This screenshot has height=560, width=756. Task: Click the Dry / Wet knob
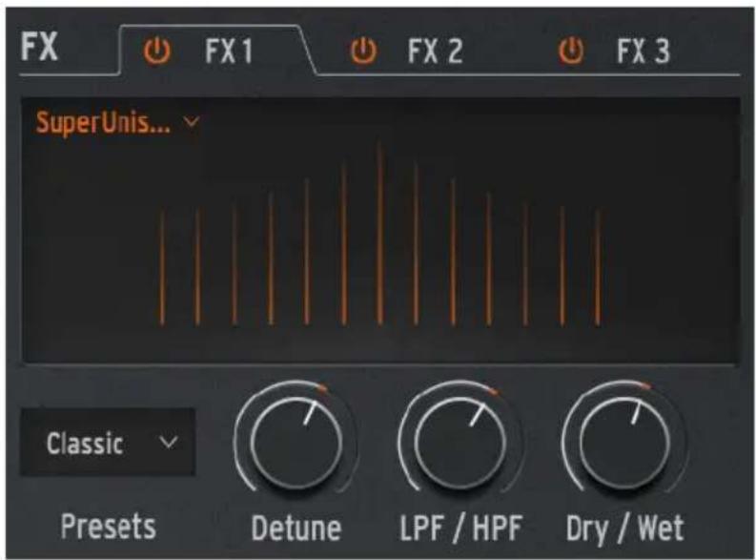click(x=624, y=443)
